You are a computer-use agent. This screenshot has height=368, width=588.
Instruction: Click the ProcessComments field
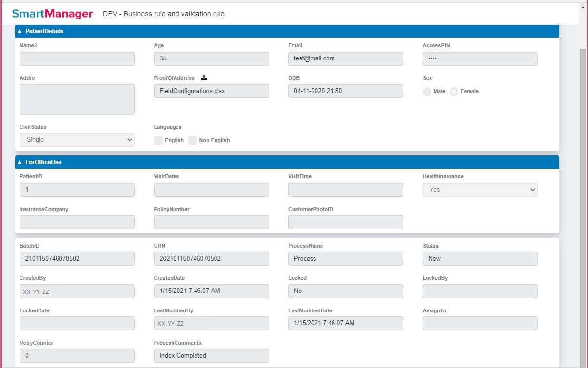point(211,356)
